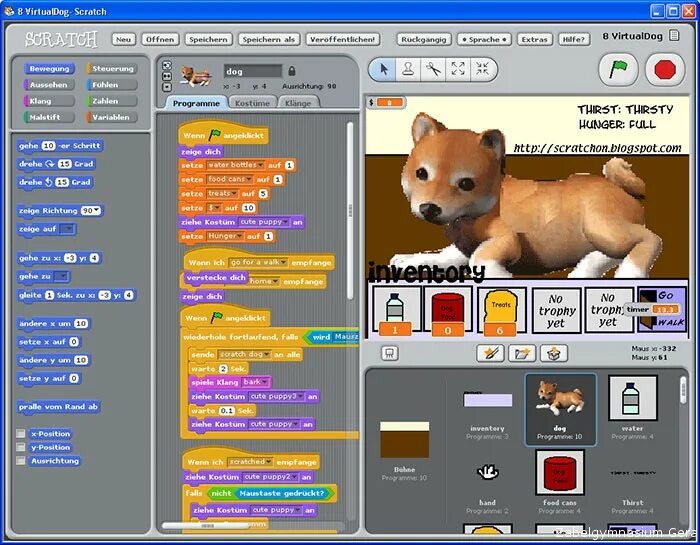This screenshot has width=700, height=545.
Task: Click sprite list vertical scrollbar
Action: click(x=683, y=390)
